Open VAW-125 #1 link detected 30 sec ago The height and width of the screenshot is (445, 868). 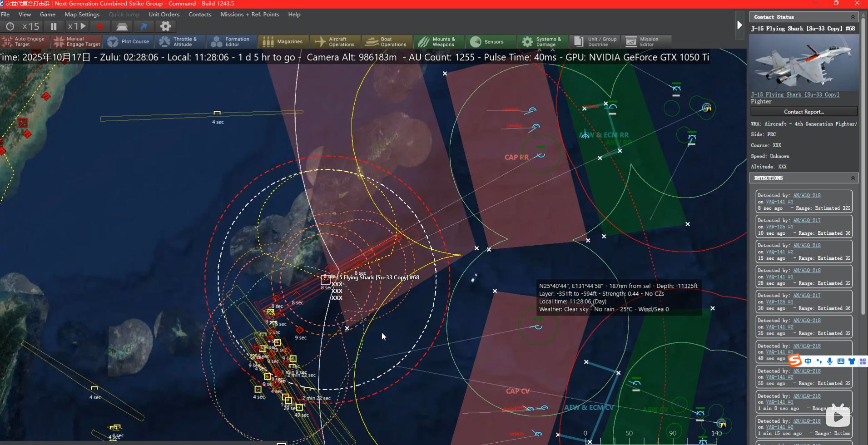[x=779, y=302]
